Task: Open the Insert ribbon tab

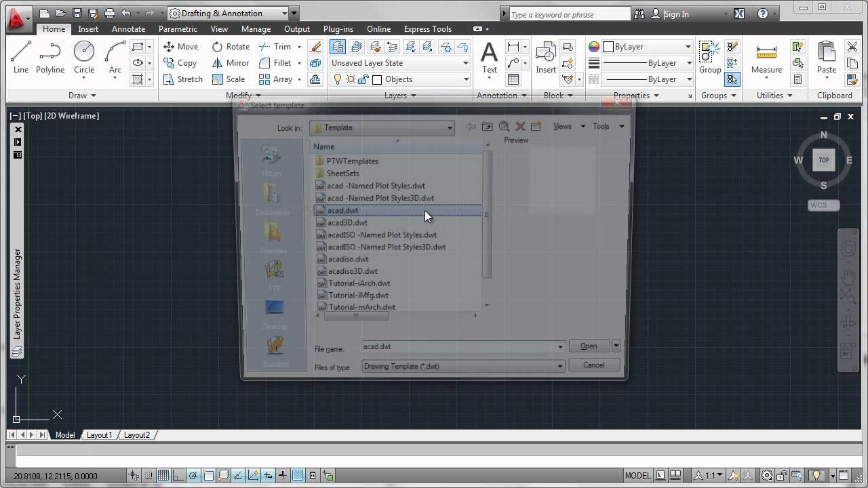Action: 88,29
